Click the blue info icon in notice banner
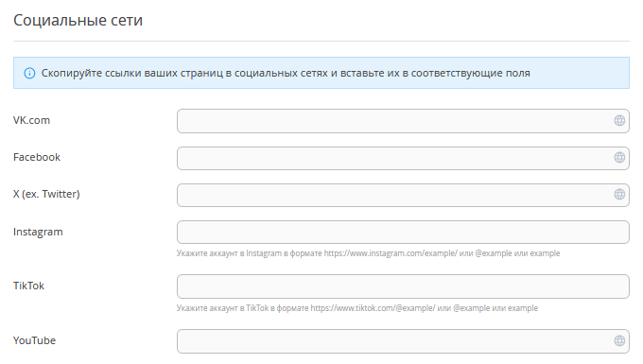643x364 pixels. tap(29, 74)
